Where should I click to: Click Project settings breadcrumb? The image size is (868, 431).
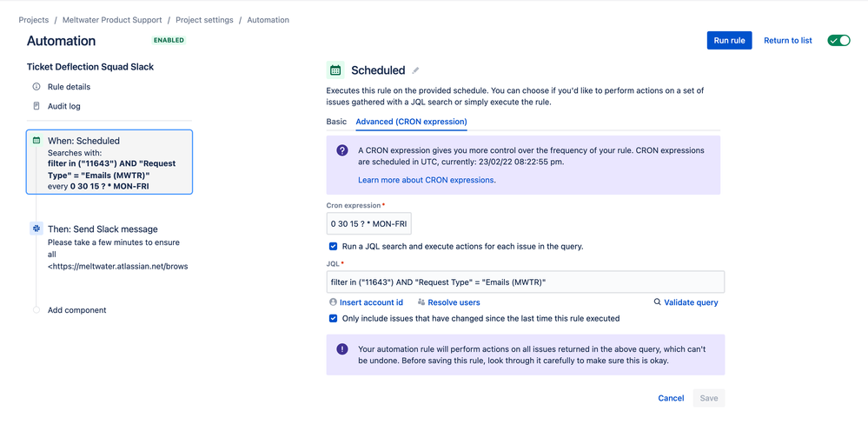pos(204,20)
